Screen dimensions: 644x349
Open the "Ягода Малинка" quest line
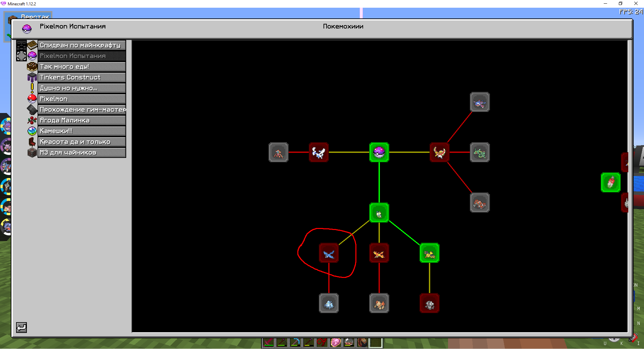coord(82,120)
